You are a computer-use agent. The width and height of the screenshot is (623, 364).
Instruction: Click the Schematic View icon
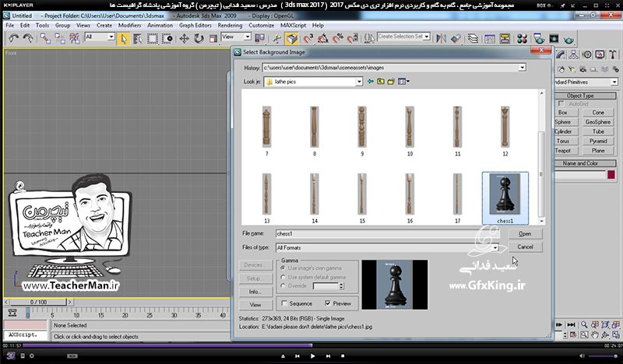[505, 39]
